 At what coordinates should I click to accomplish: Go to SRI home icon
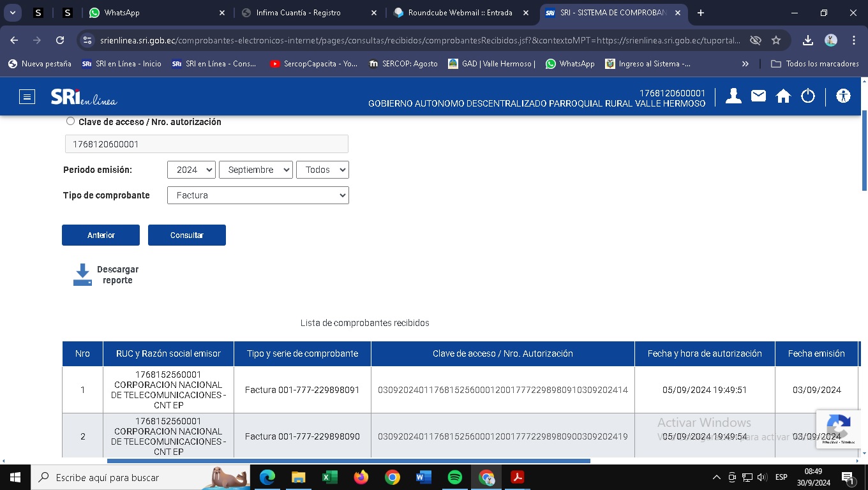pyautogui.click(x=783, y=96)
